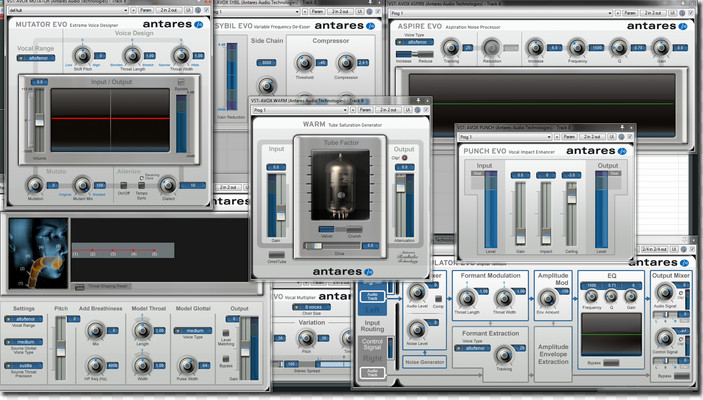This screenshot has width=703, height=400.
Task: Click the Param button in Aspire toolbar
Action: coord(629,13)
